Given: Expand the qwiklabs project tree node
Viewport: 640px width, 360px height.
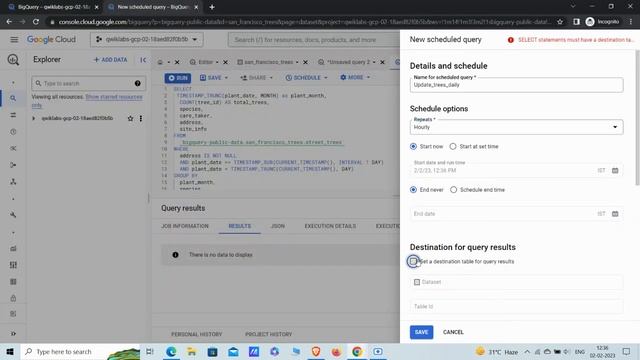Looking at the screenshot, I should click(x=33, y=118).
